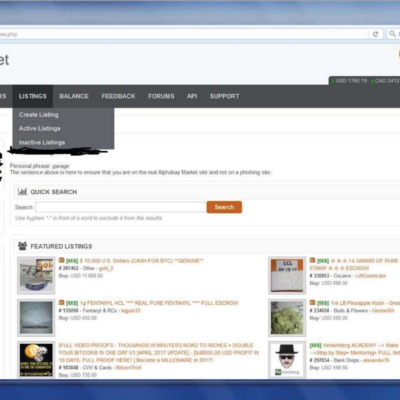Image resolution: width=400 pixels, height=400 pixels.
Task: Open vendor gold_2 profile link
Action: (x=106, y=268)
